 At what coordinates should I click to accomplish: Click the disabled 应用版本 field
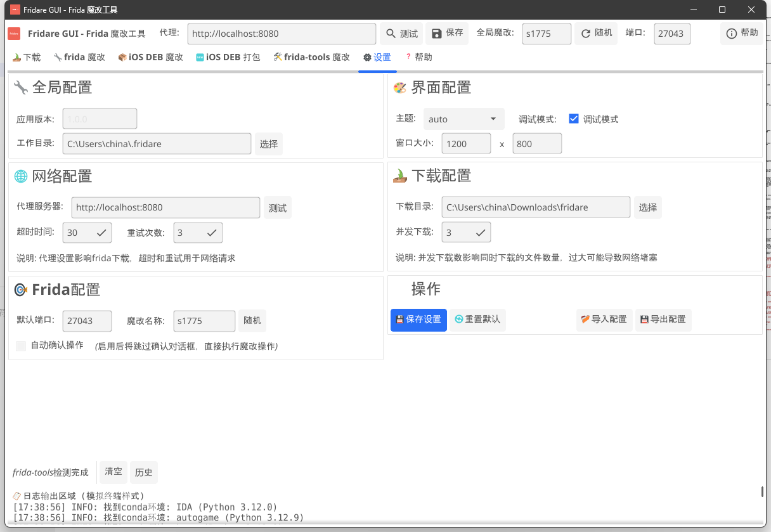pos(100,119)
